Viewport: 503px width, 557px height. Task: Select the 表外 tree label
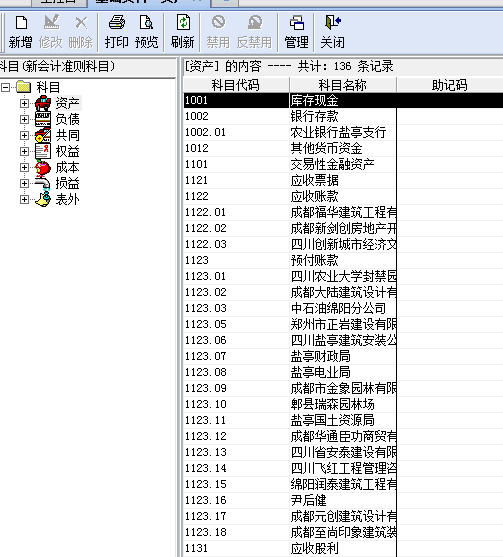tap(67, 199)
